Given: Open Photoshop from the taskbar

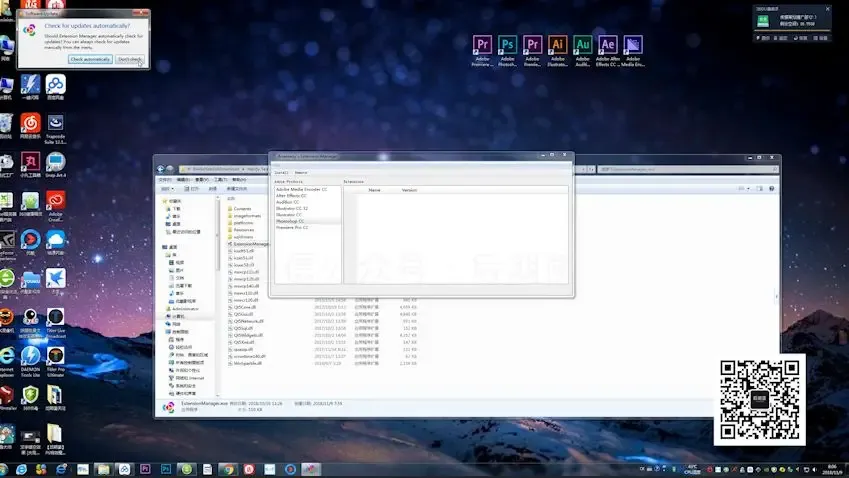Looking at the screenshot, I should pyautogui.click(x=166, y=469).
